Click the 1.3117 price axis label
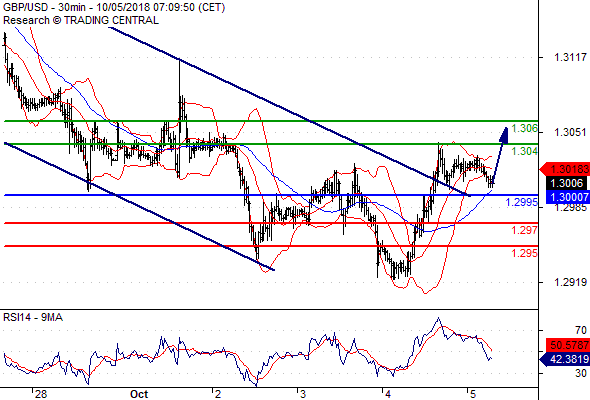Image resolution: width=590 pixels, height=400 pixels. pyautogui.click(x=570, y=57)
